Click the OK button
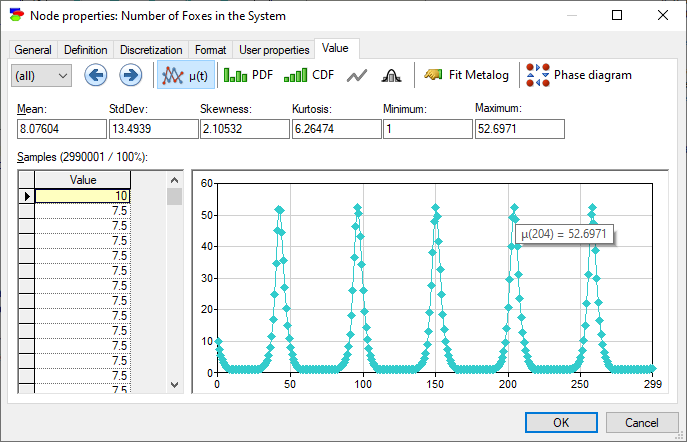The height and width of the screenshot is (442, 687). click(x=561, y=422)
